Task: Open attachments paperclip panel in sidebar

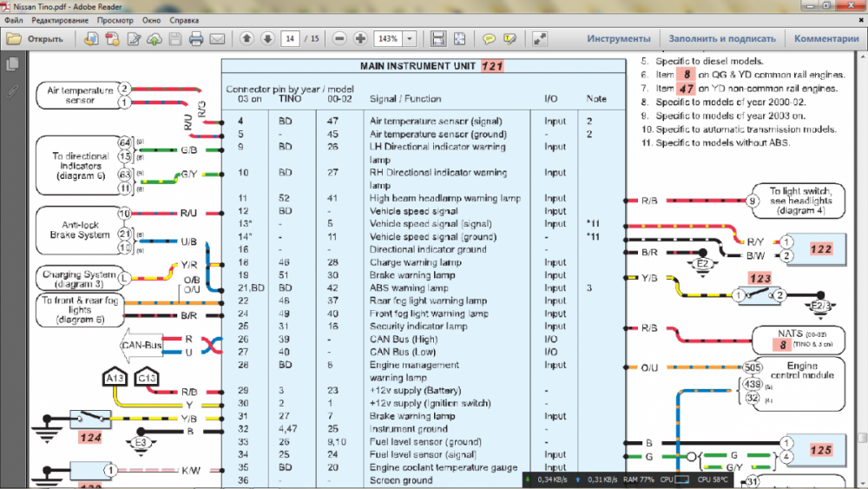Action: tap(12, 90)
